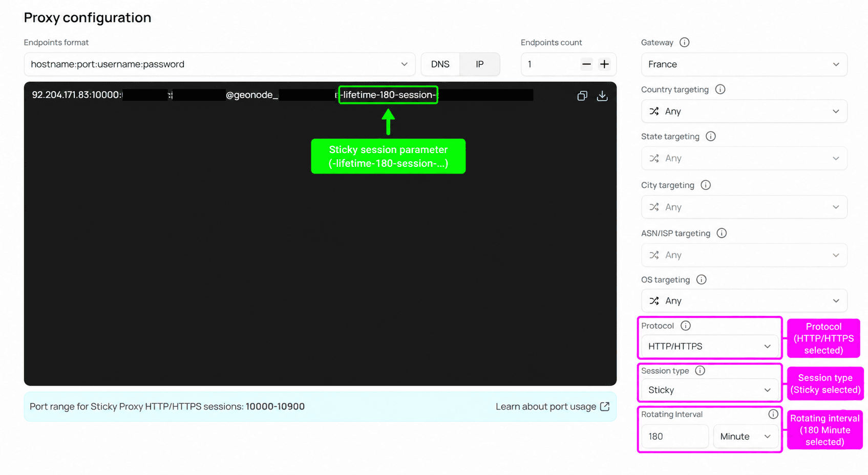Open Session type info icon
The height and width of the screenshot is (475, 868).
700,371
